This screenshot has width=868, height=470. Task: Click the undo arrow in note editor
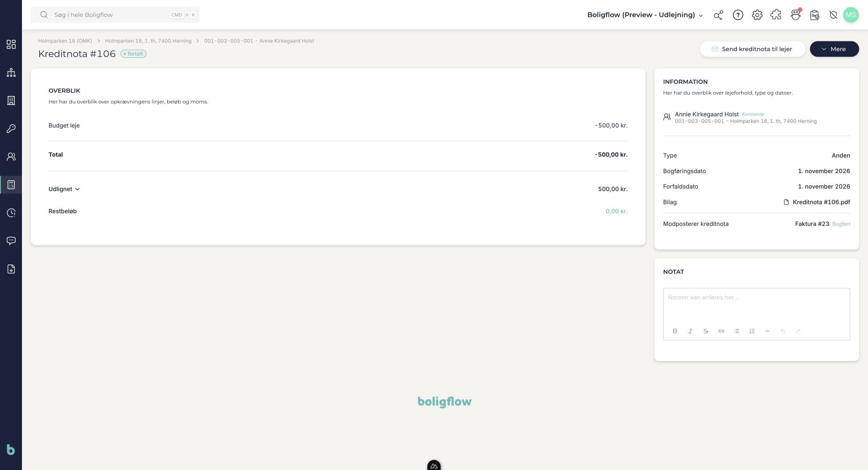[783, 331]
